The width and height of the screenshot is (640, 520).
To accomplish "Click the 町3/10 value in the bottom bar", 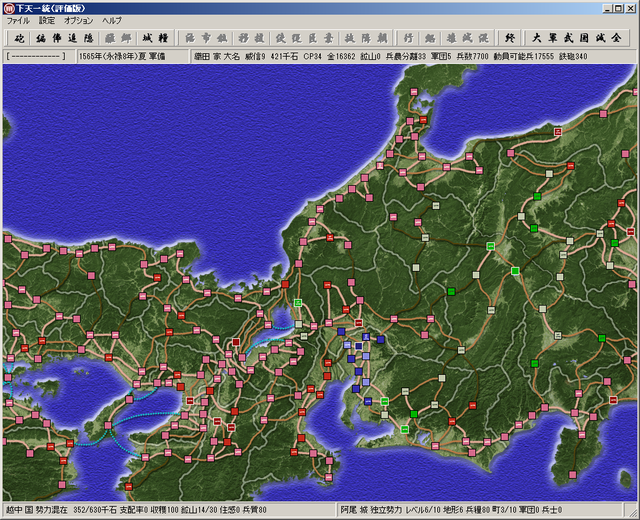I will (x=504, y=510).
